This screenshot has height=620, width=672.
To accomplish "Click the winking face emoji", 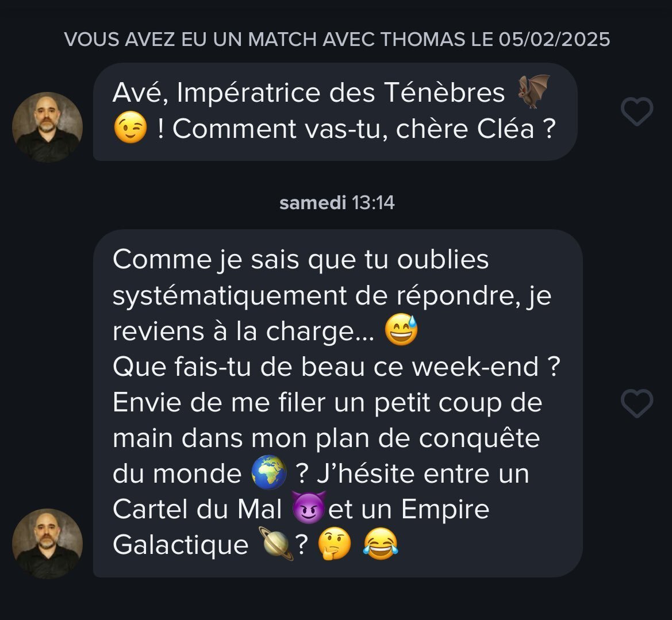I will (x=130, y=128).
